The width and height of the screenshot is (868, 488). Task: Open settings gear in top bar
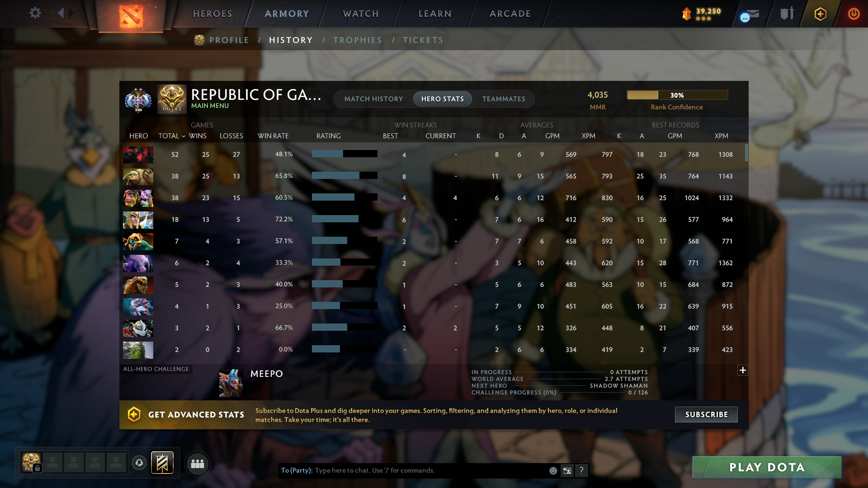(x=35, y=13)
